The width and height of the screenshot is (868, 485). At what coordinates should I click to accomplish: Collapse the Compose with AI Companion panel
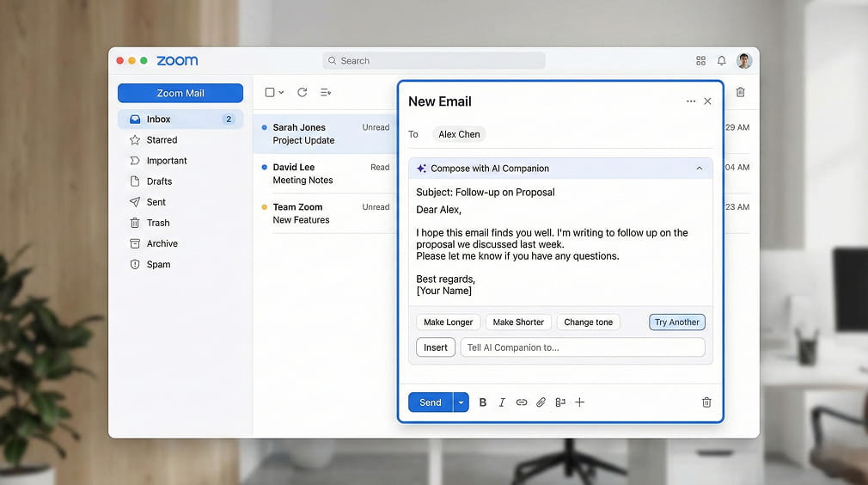(x=699, y=169)
